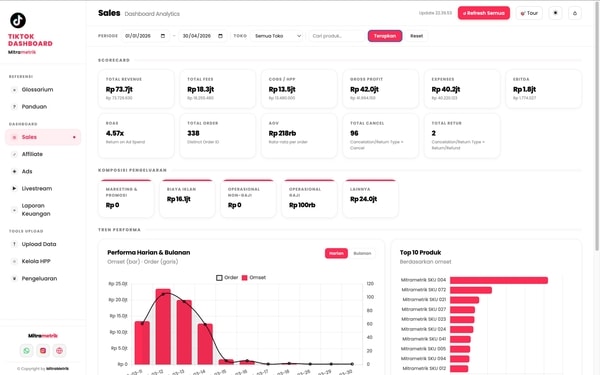This screenshot has height=375, width=600.
Task: Click the Pengeluaran sidebar icon
Action: (x=14, y=279)
